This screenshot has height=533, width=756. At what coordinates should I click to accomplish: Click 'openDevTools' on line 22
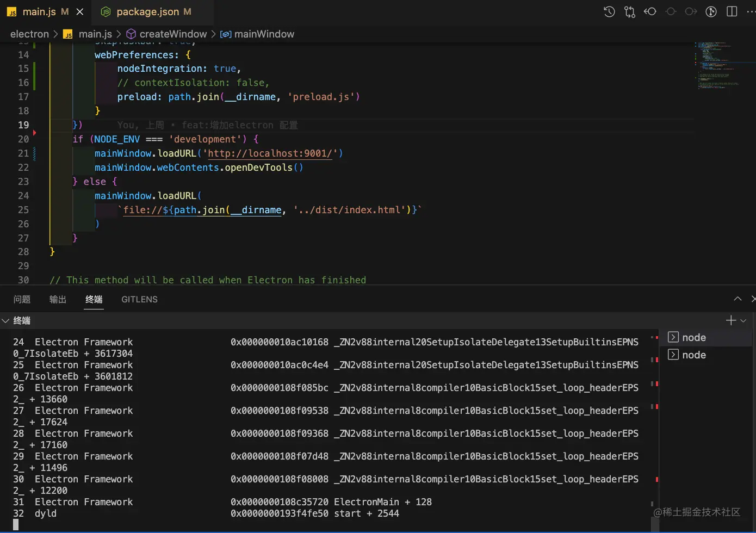(258, 168)
